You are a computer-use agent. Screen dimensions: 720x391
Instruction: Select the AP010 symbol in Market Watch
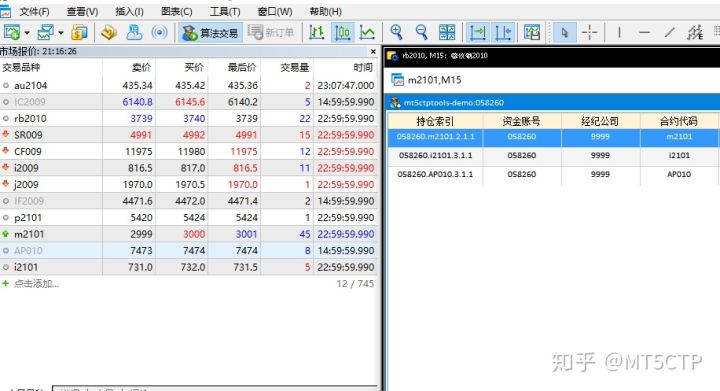coord(189,251)
